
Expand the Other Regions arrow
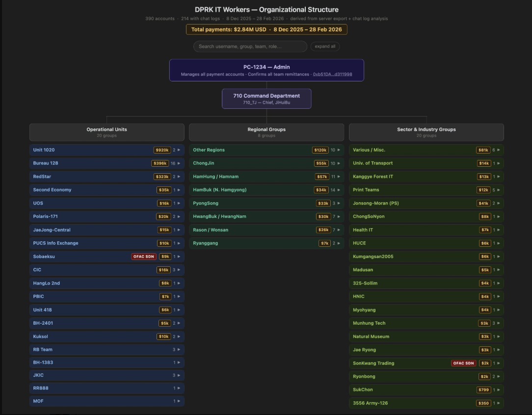point(339,150)
